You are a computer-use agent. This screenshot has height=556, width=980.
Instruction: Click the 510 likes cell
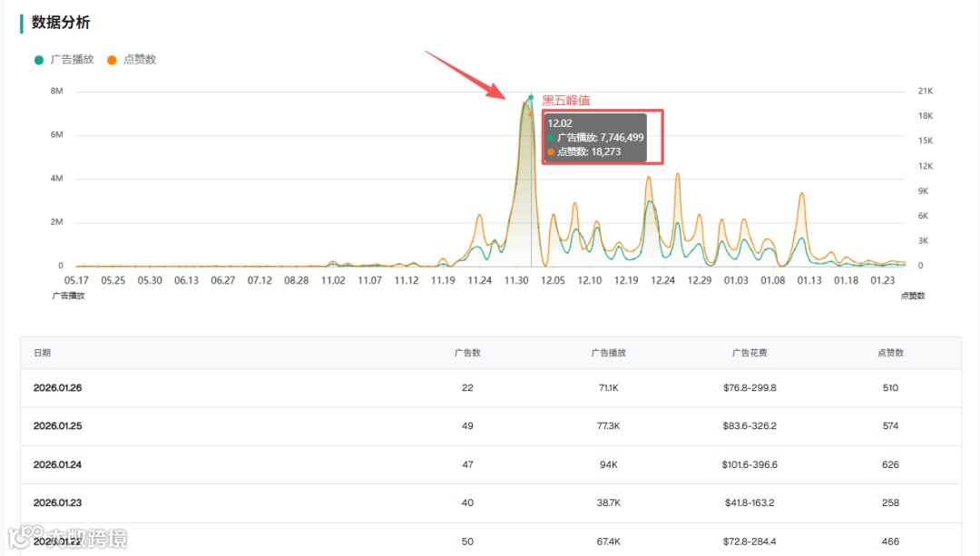tap(891, 388)
